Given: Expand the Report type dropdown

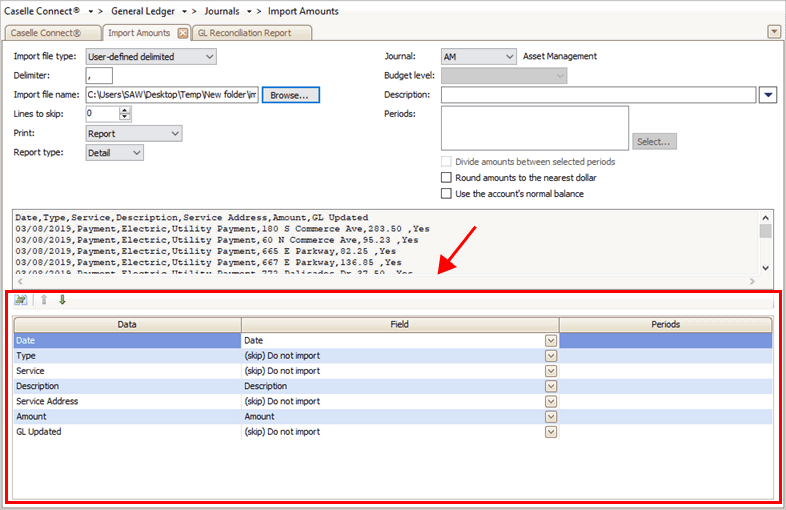Looking at the screenshot, I should pyautogui.click(x=137, y=153).
